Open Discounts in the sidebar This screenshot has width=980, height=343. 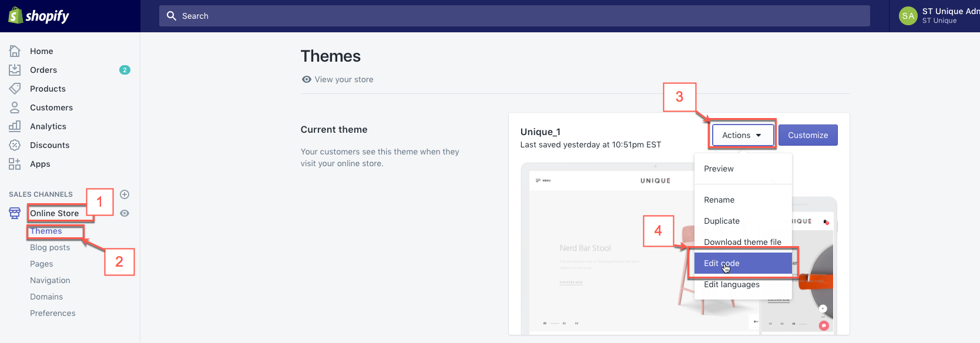49,145
